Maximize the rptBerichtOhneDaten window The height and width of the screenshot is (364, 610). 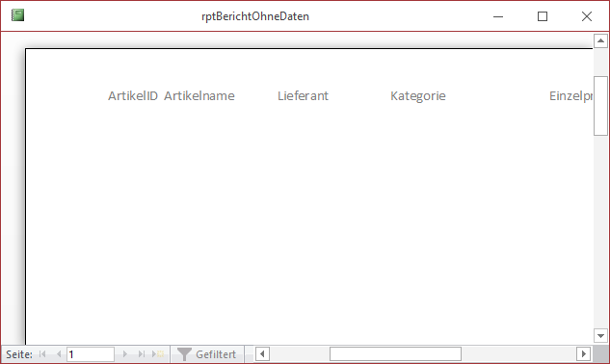tap(543, 16)
